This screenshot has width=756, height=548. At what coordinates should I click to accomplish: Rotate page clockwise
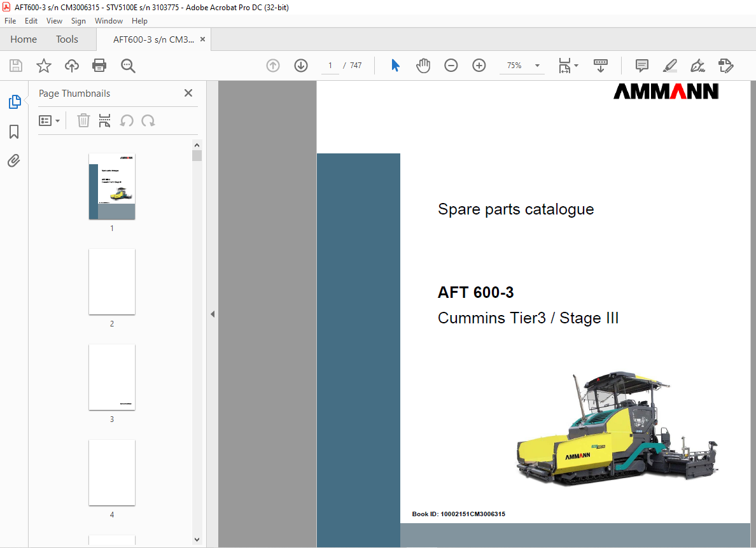pos(148,120)
